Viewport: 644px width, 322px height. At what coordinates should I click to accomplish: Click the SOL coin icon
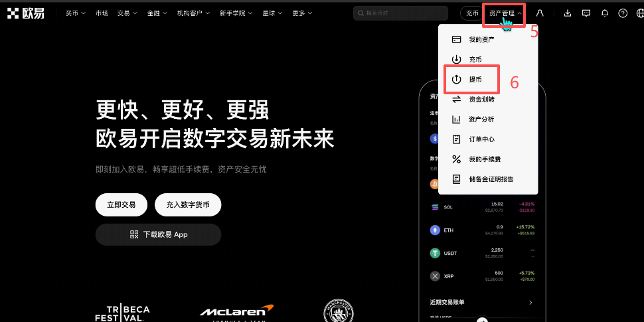(x=435, y=207)
